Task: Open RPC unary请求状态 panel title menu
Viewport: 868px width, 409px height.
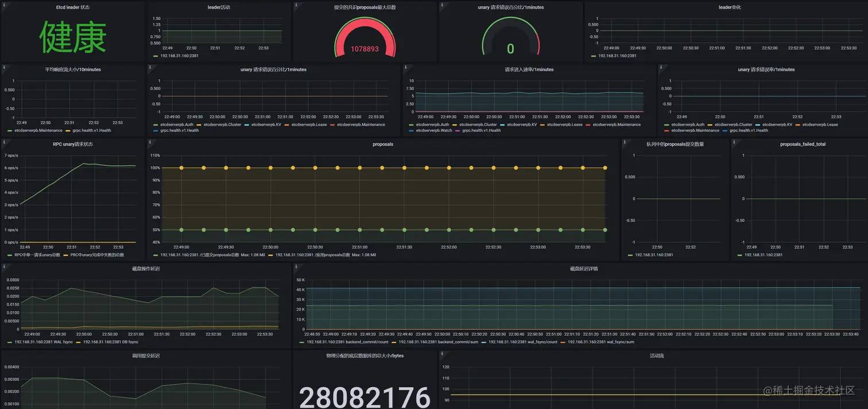Action: click(x=73, y=144)
